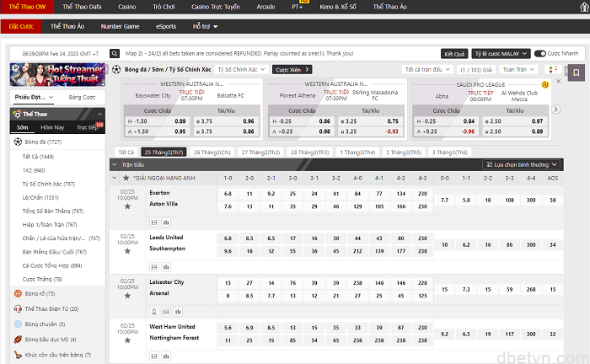The height and width of the screenshot is (364, 590).
Task: Switch to Hôm Nay tab
Action: click(52, 127)
